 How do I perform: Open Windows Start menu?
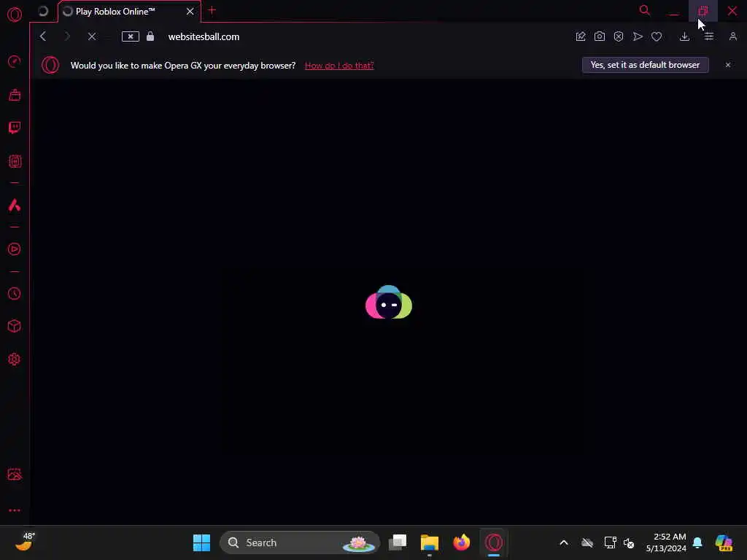[201, 542]
